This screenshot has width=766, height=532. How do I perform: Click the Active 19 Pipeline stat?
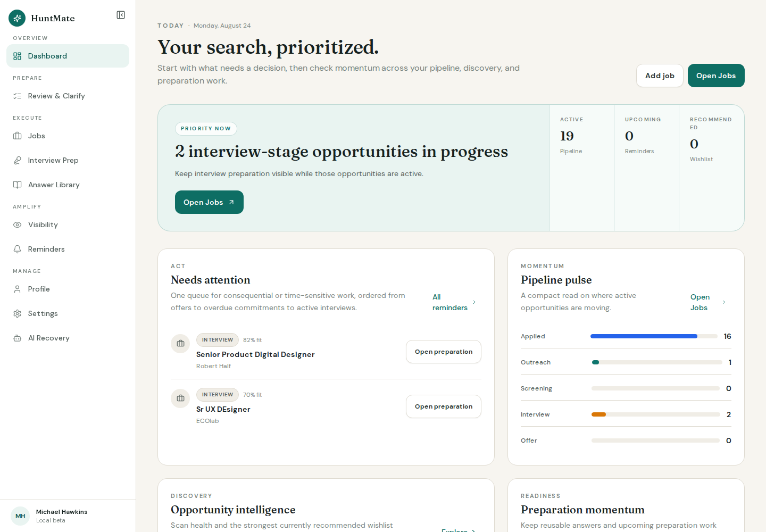581,168
